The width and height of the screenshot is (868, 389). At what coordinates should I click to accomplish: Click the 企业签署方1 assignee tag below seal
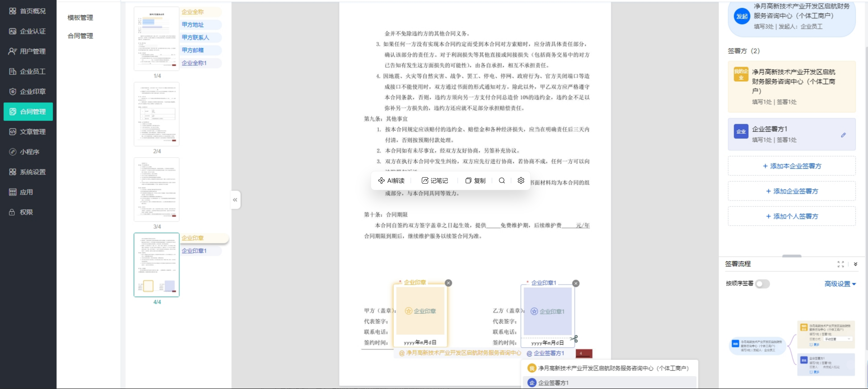click(545, 353)
